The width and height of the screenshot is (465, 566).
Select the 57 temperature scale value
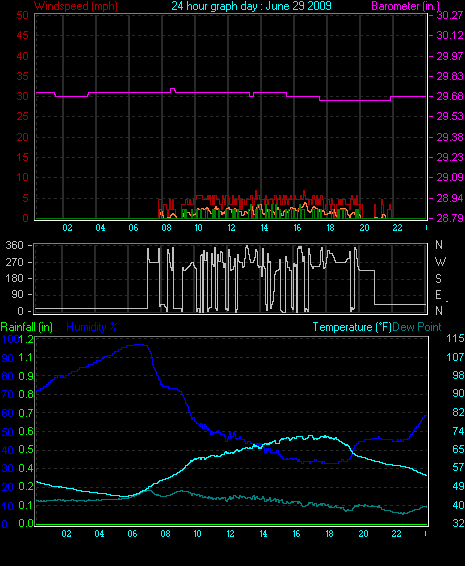458,468
